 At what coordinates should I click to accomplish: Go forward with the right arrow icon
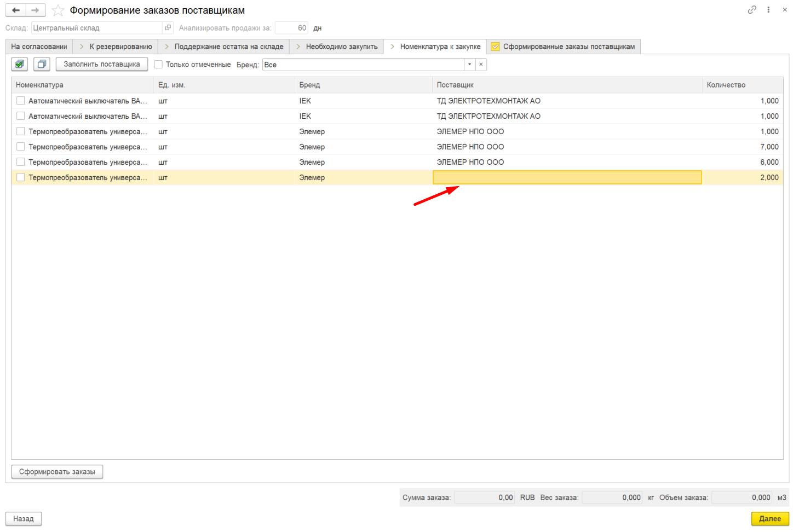click(x=36, y=10)
